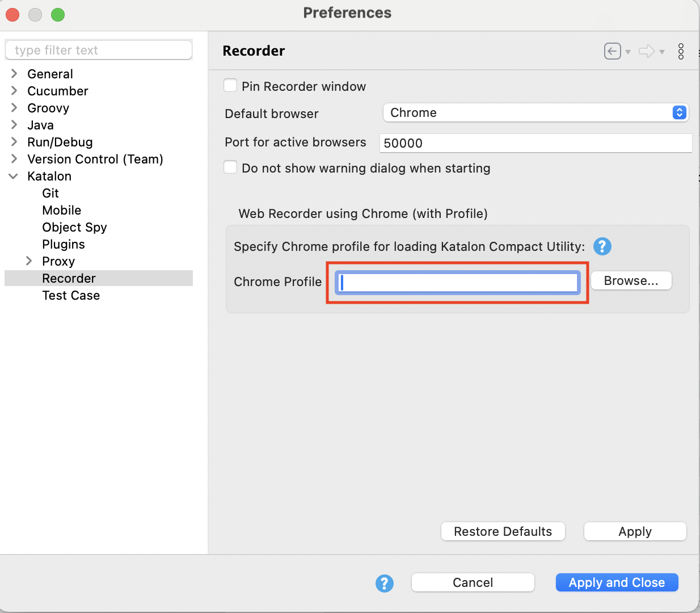
Task: Click the 'type filter text' search box
Action: tap(98, 50)
